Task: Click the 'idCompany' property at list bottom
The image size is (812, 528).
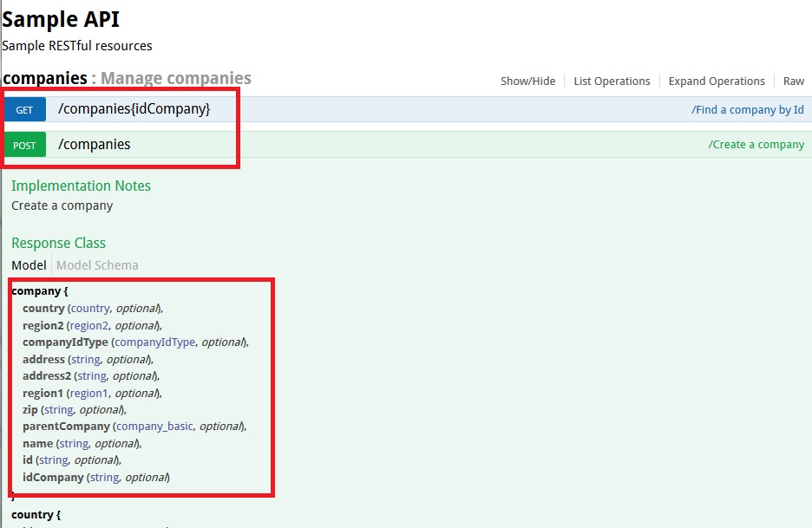Action: click(x=53, y=477)
